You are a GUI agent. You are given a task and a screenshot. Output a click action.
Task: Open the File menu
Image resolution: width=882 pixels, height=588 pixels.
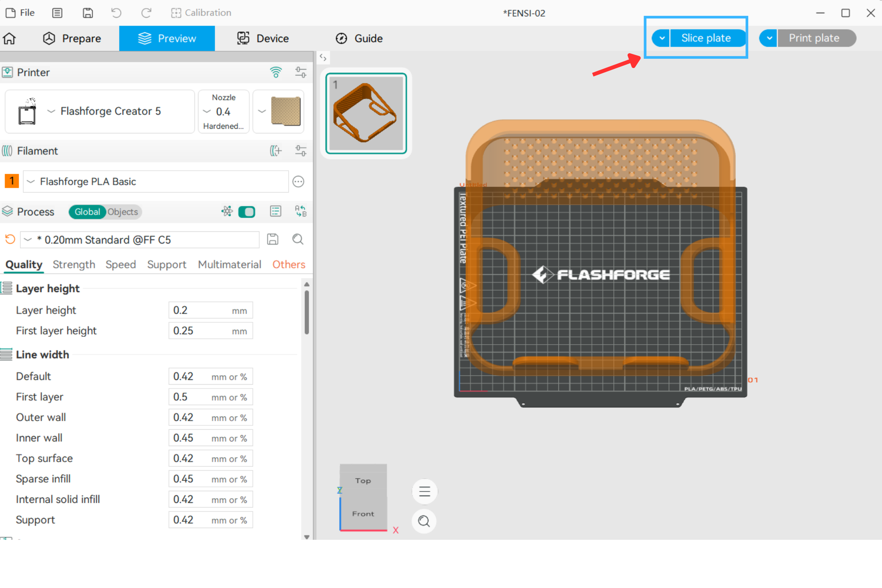coord(20,13)
